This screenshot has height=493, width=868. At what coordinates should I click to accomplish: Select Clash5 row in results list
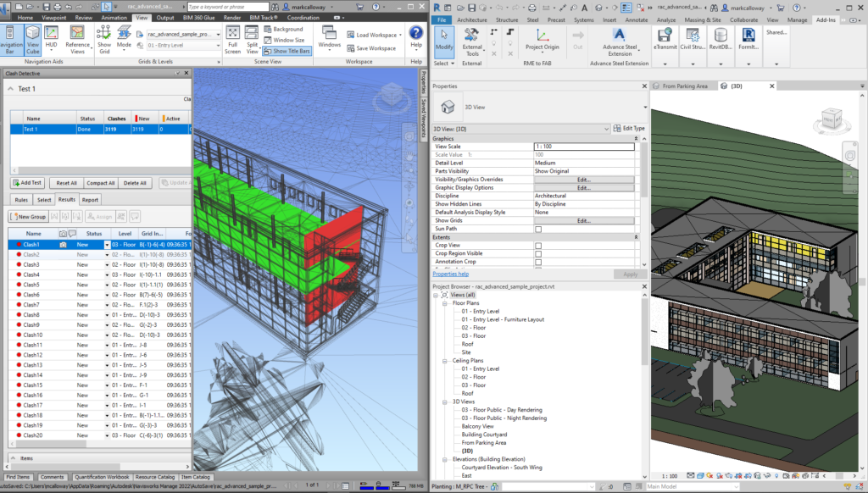pos(100,285)
